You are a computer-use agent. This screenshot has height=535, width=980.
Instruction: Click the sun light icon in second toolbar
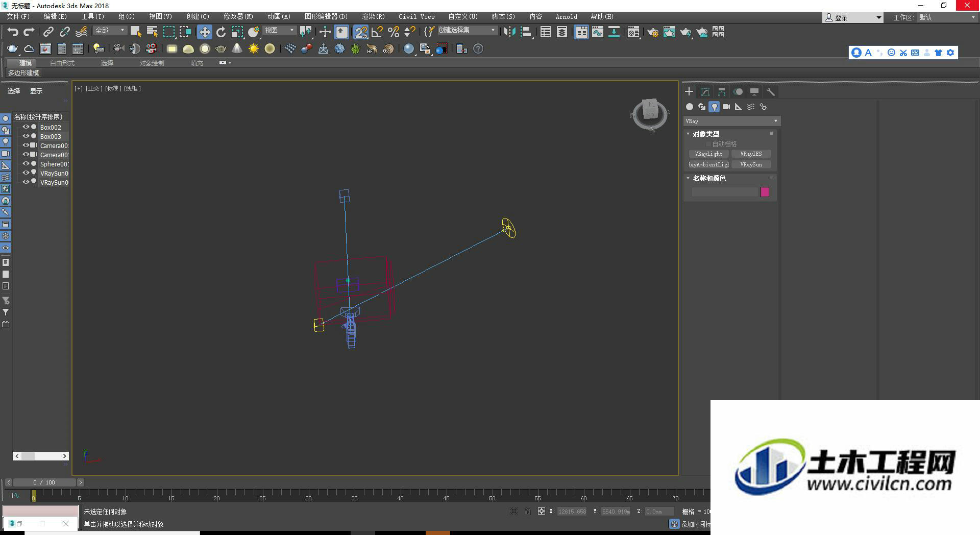253,48
